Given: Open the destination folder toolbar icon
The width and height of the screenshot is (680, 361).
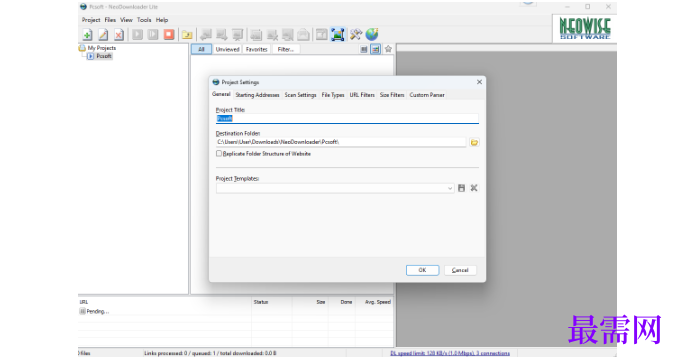Looking at the screenshot, I should (x=187, y=35).
